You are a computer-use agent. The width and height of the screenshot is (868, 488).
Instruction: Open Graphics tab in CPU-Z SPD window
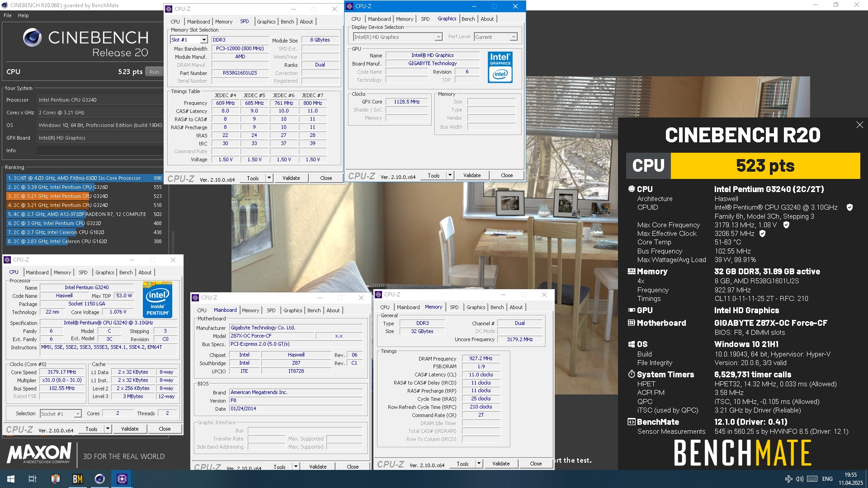pyautogui.click(x=266, y=22)
